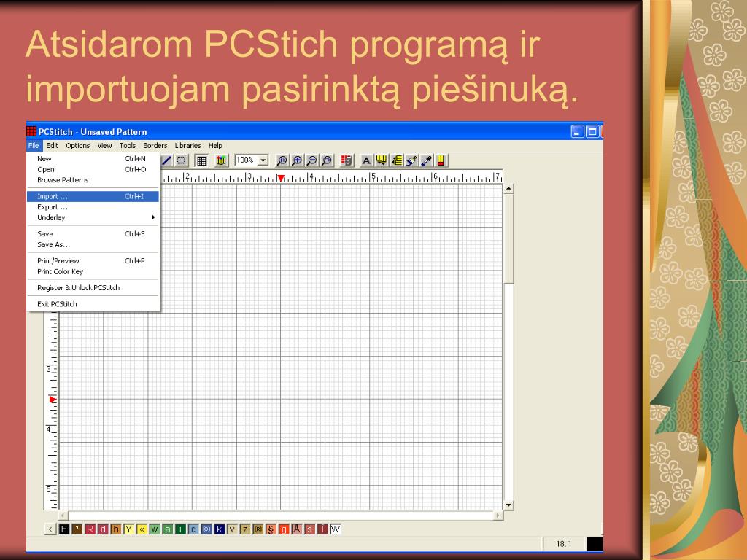This screenshot has height=560, width=747.
Task: Select the brown ¹ floss swatch
Action: [x=77, y=529]
